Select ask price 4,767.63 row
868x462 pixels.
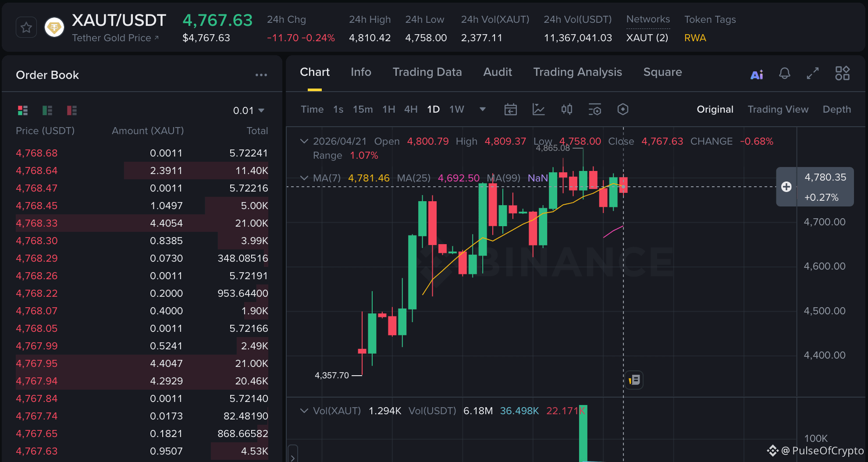142,451
